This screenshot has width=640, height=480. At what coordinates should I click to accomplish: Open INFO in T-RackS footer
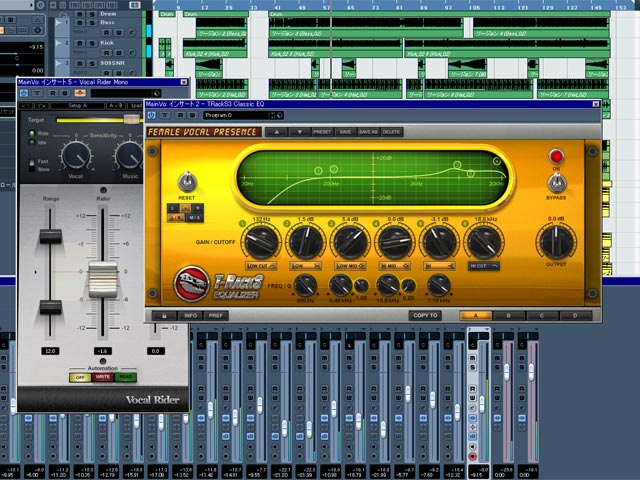[190, 316]
